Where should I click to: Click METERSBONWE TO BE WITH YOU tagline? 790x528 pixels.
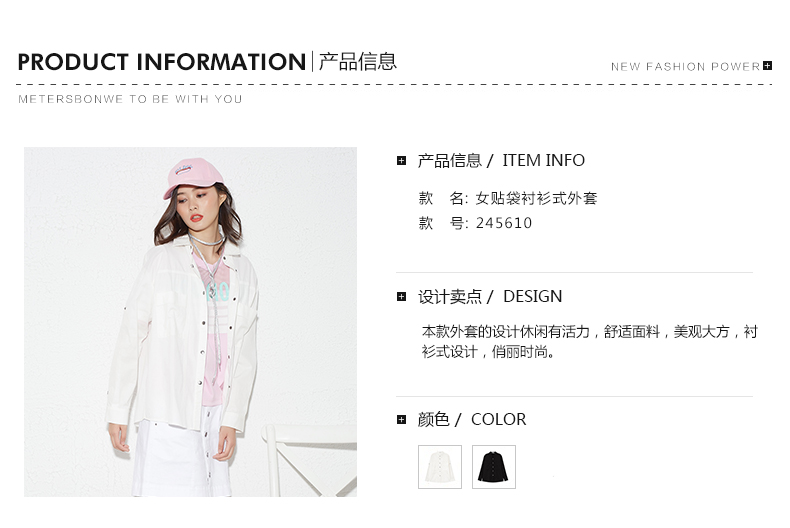(x=130, y=99)
